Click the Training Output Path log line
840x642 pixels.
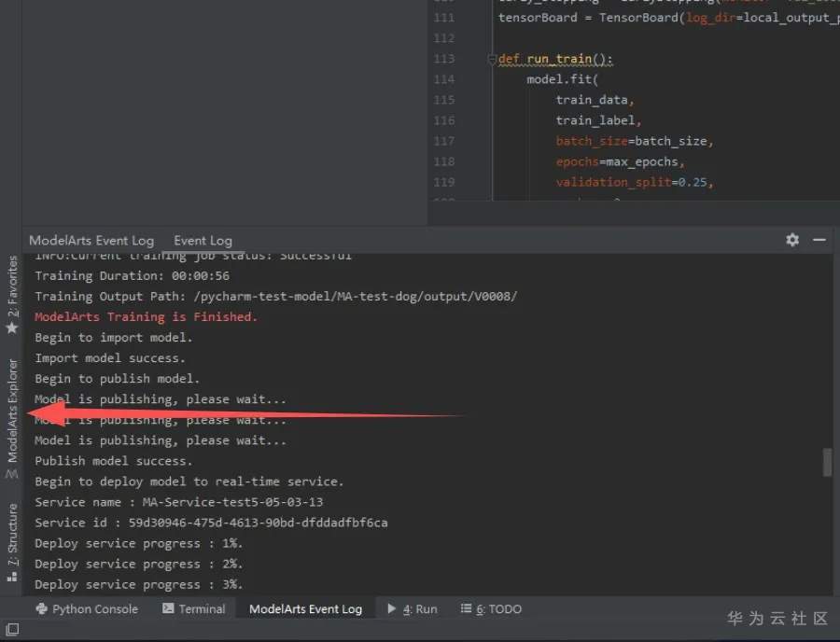[x=276, y=296]
